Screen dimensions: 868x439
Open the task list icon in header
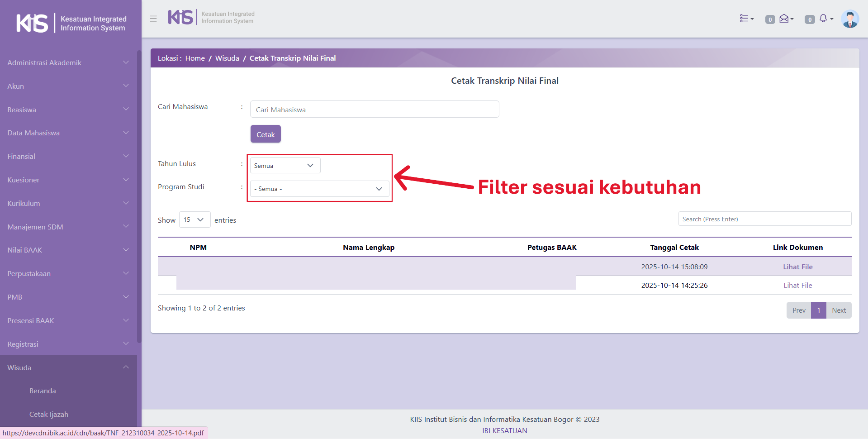coord(746,19)
